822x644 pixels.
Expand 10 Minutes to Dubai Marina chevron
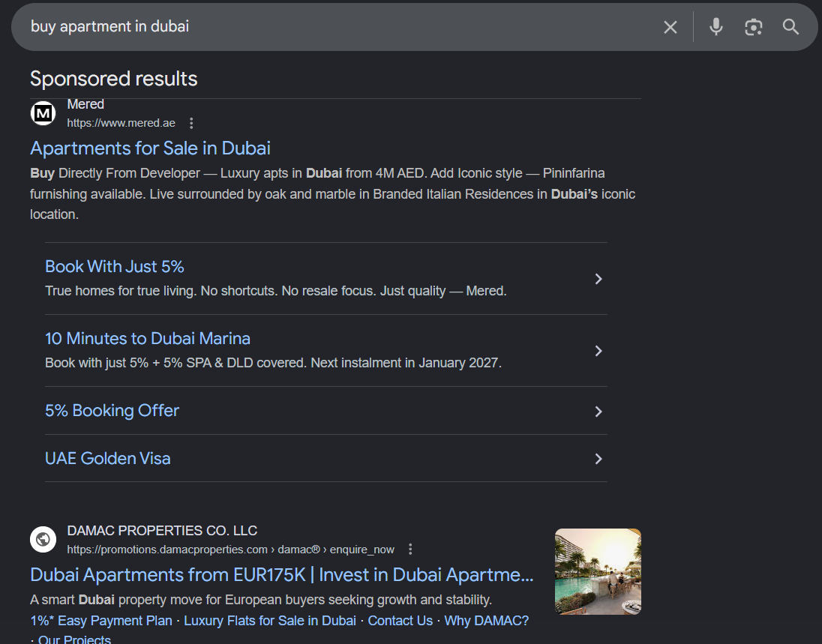coord(598,351)
